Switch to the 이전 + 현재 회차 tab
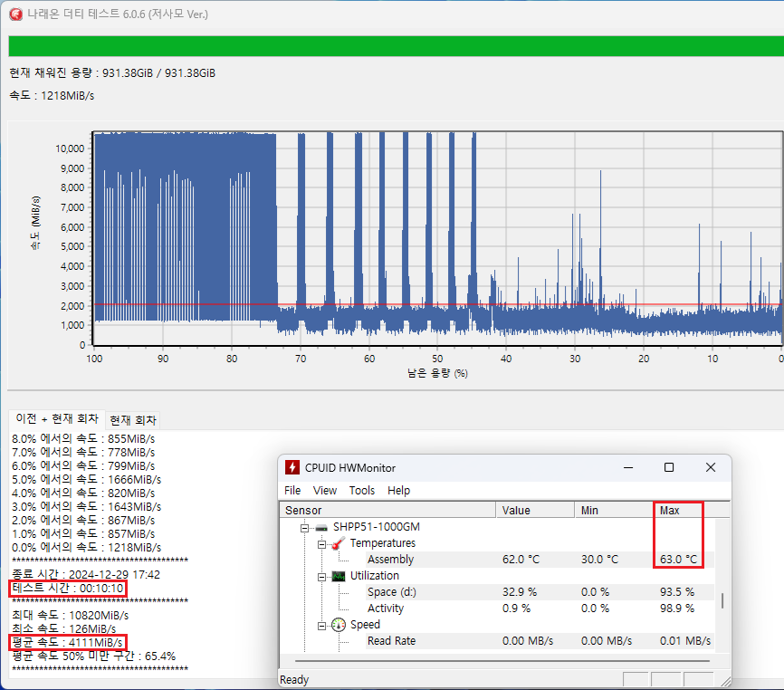Image resolution: width=784 pixels, height=690 pixels. pyautogui.click(x=57, y=418)
